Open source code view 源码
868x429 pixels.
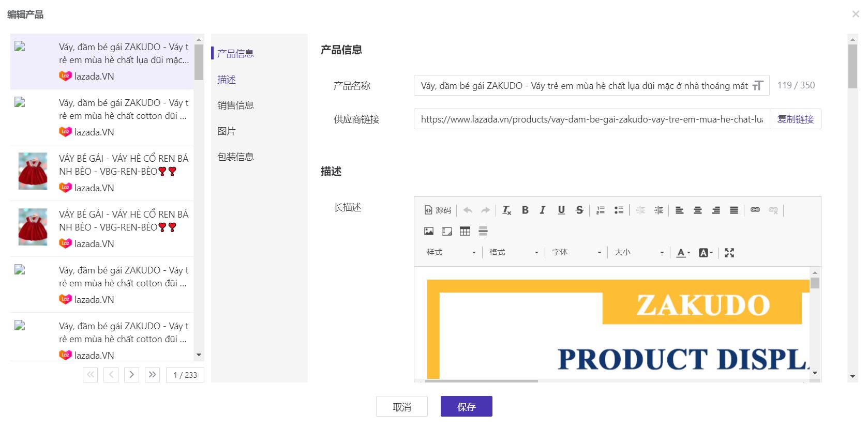coord(438,210)
